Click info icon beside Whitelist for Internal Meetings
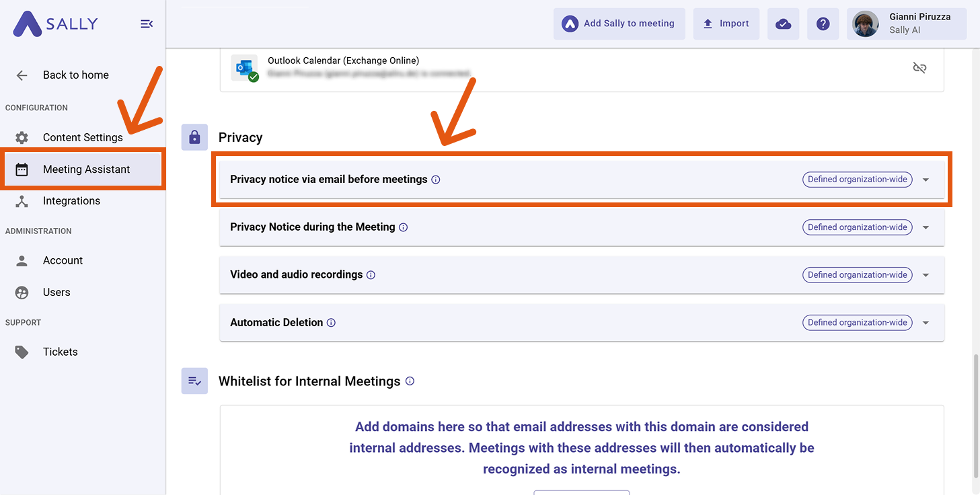 coord(410,381)
